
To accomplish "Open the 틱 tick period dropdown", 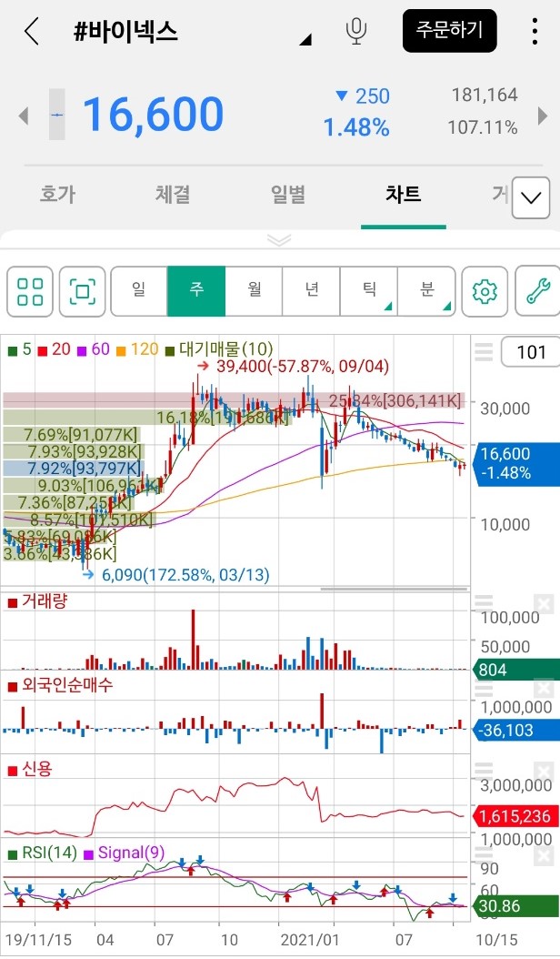I will [x=369, y=291].
